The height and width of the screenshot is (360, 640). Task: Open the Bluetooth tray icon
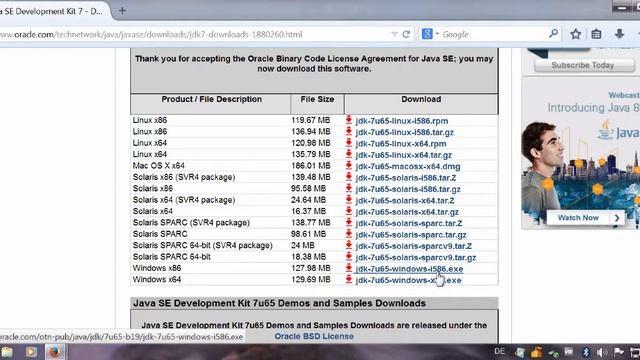[585, 352]
